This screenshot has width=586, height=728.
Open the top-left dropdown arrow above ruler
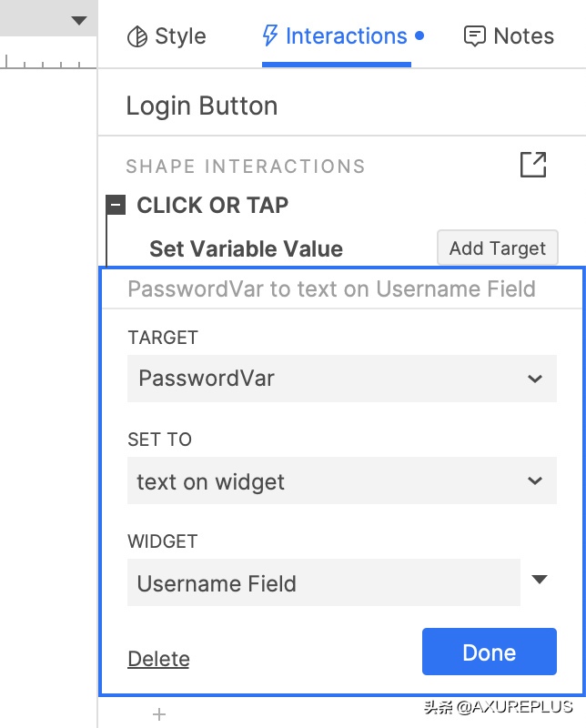pyautogui.click(x=79, y=20)
